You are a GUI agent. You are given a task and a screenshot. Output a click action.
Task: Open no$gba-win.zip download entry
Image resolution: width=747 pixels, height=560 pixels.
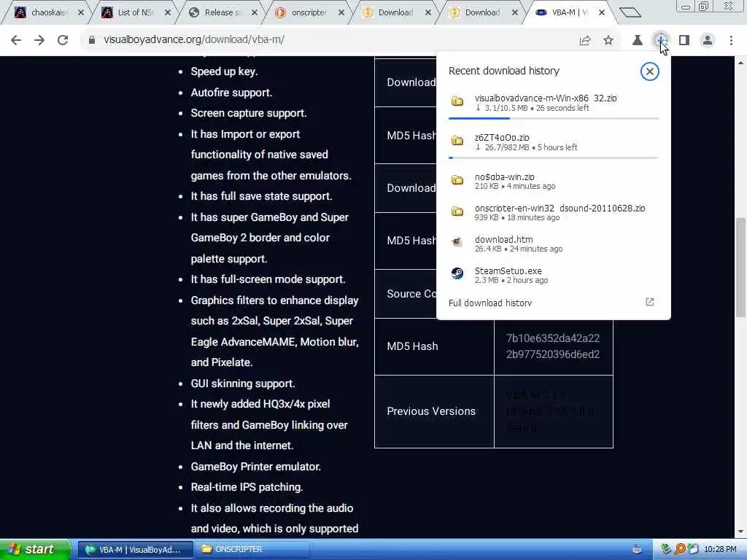click(x=554, y=181)
